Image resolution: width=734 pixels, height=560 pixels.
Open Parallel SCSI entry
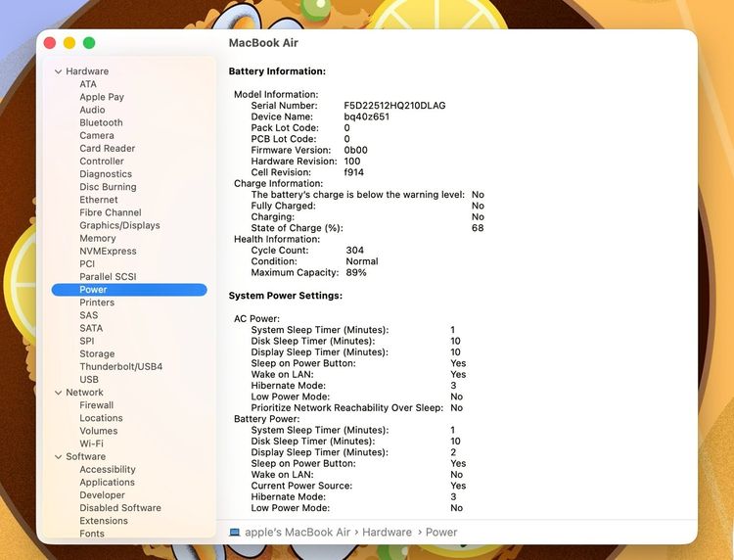(x=108, y=277)
